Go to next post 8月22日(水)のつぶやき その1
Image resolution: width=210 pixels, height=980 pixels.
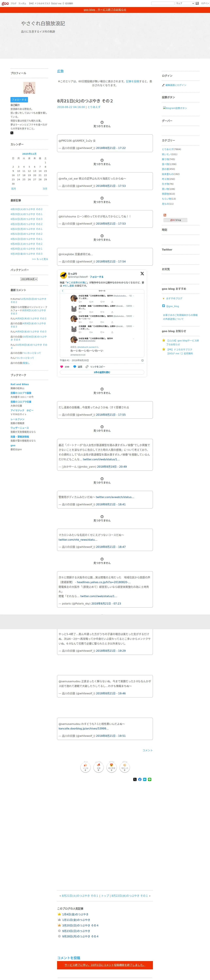(130, 896)
